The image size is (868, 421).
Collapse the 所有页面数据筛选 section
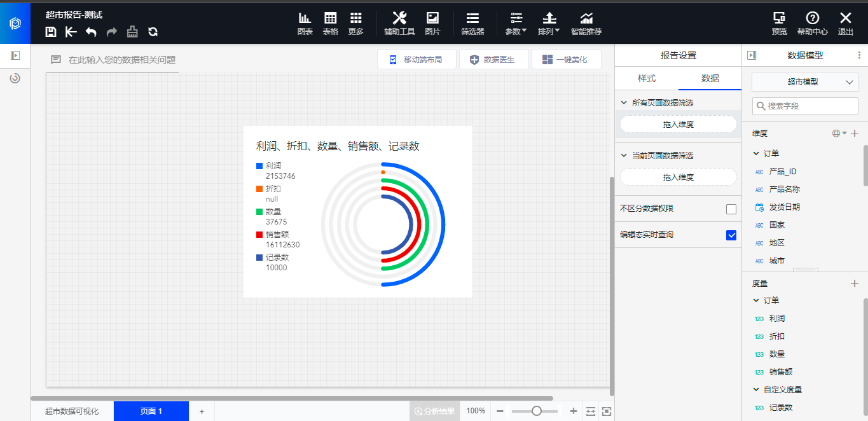point(624,103)
